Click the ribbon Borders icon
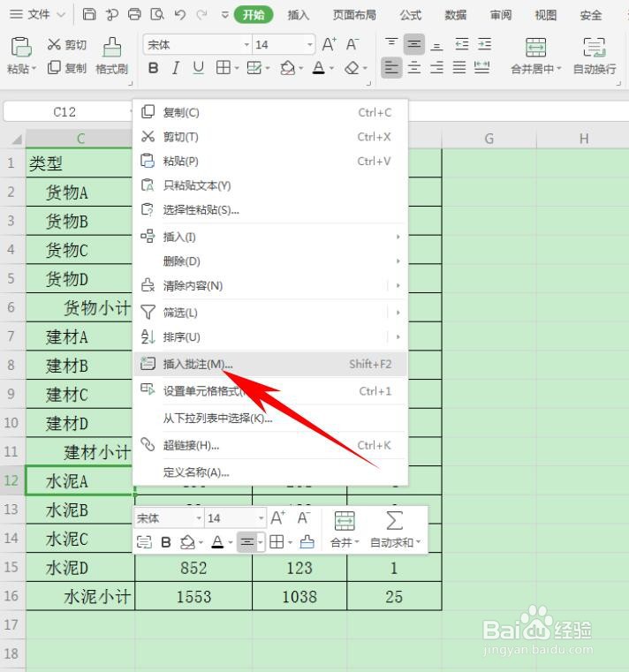This screenshot has height=672, width=629. (x=223, y=67)
